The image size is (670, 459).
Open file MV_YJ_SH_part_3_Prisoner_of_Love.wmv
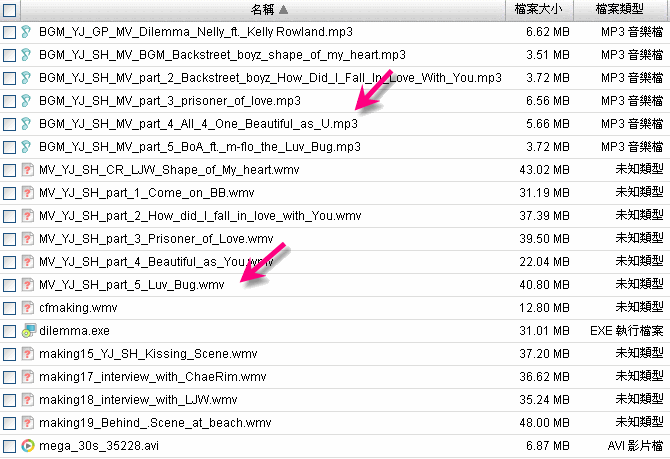[x=156, y=239]
